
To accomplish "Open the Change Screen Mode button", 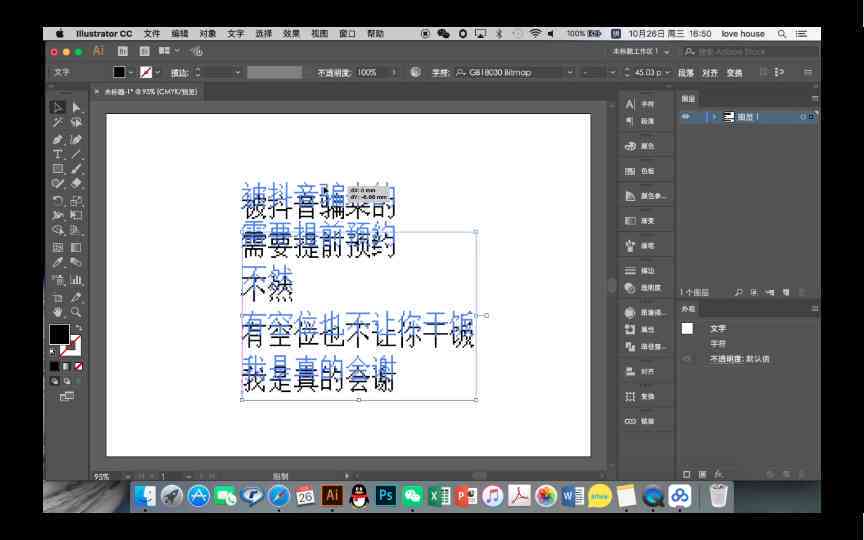I will pos(67,396).
